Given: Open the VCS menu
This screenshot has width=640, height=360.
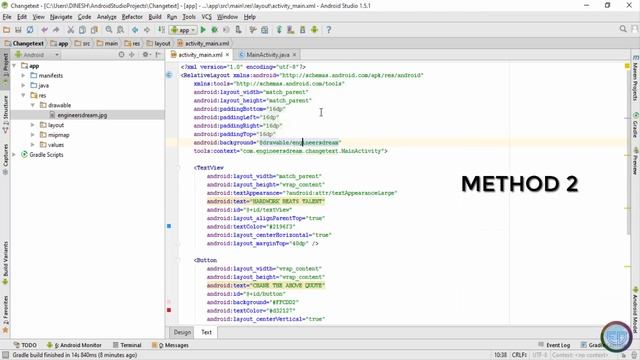Looking at the screenshot, I should (207, 17).
